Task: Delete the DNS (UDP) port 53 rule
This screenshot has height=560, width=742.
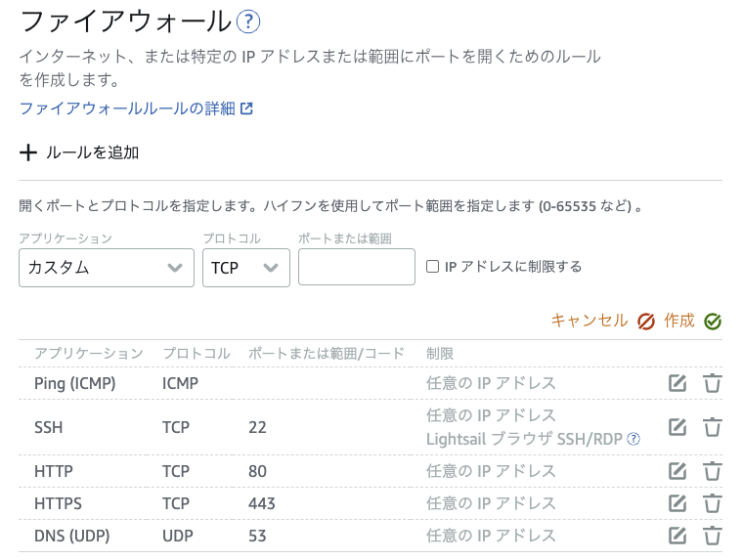Action: [x=713, y=536]
